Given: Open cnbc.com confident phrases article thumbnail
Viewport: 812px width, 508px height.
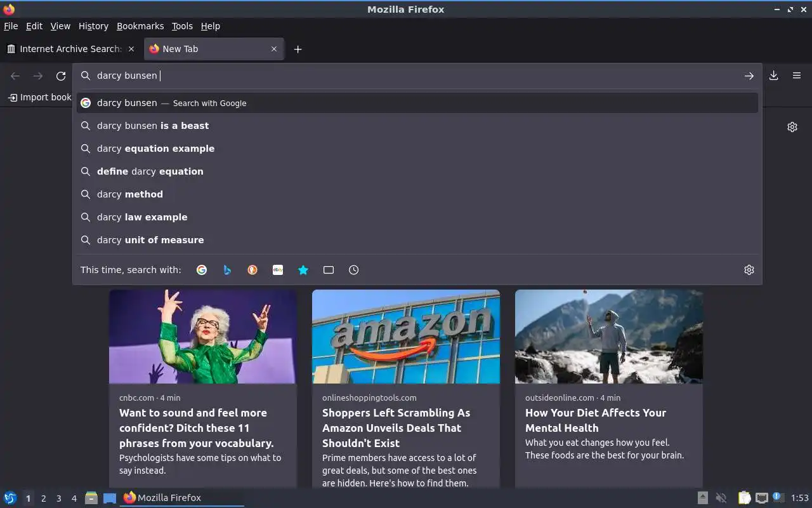Looking at the screenshot, I should 203,337.
